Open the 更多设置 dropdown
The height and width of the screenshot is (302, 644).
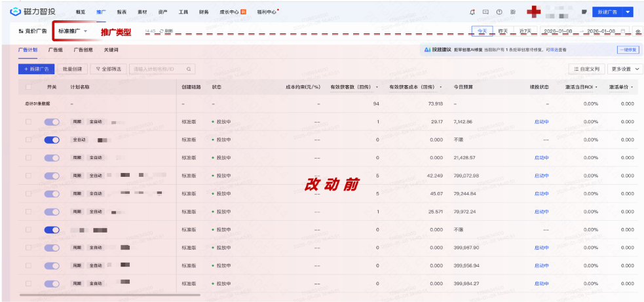coord(624,69)
